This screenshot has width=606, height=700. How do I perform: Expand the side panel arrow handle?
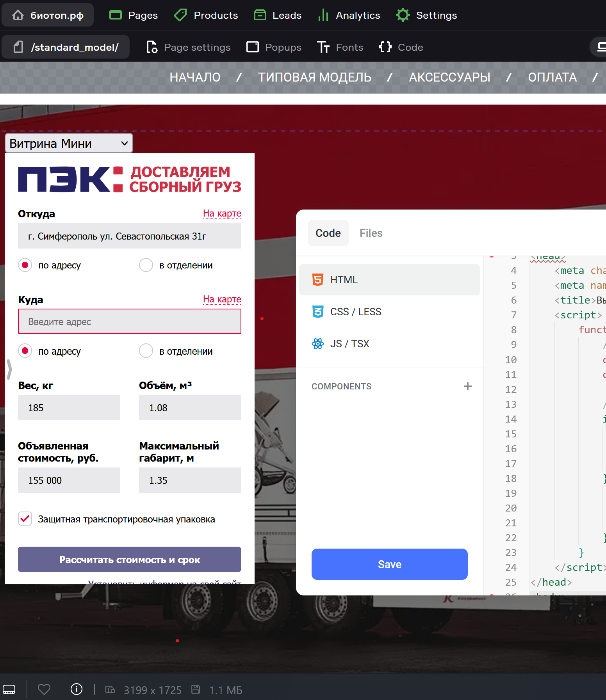(x=9, y=369)
